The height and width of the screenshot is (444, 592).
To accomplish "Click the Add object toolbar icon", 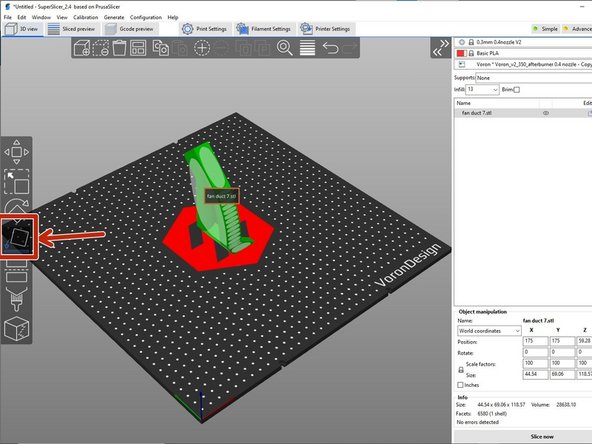I will pos(82,48).
